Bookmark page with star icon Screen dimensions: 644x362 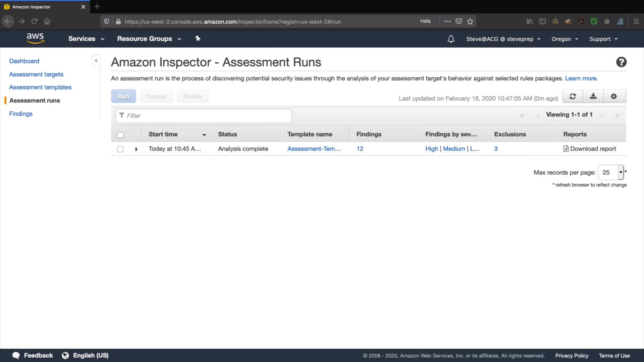click(470, 21)
